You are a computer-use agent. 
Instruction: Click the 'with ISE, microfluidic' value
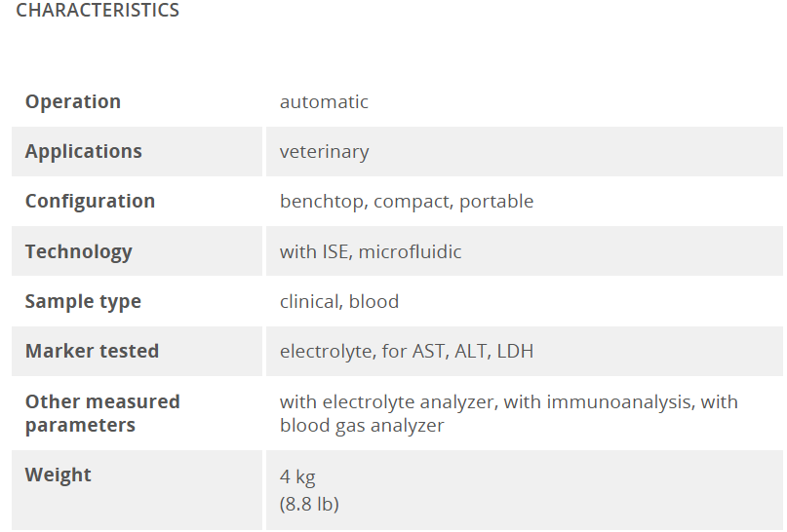[371, 251]
